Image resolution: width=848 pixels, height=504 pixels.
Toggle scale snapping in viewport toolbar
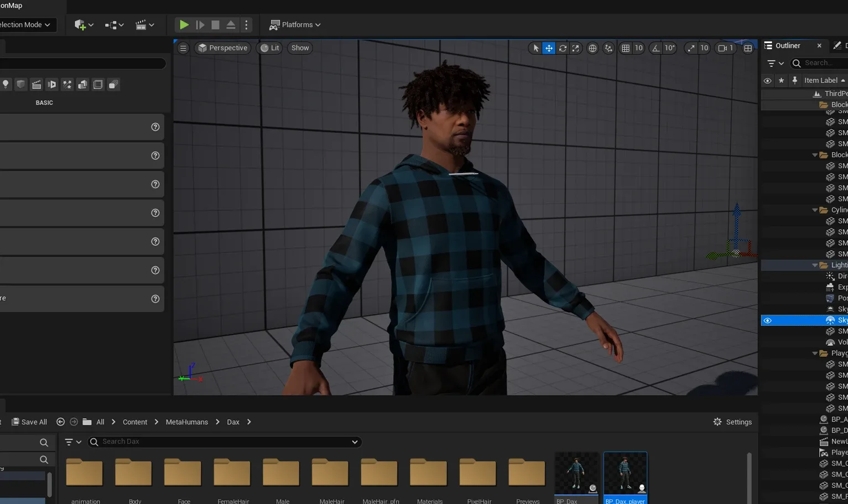click(x=691, y=48)
